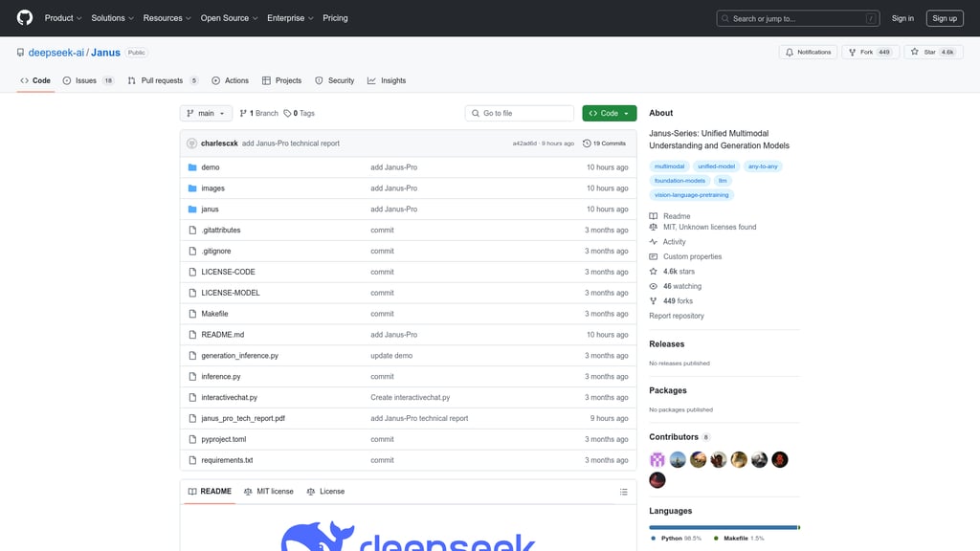The height and width of the screenshot is (551, 980).
Task: Expand the green Code dropdown
Action: coord(609,113)
